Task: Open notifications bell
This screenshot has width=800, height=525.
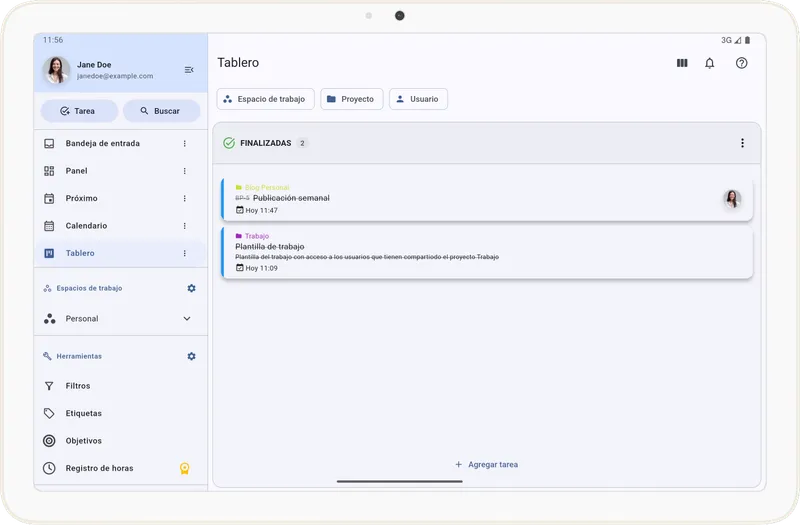Action: (710, 63)
